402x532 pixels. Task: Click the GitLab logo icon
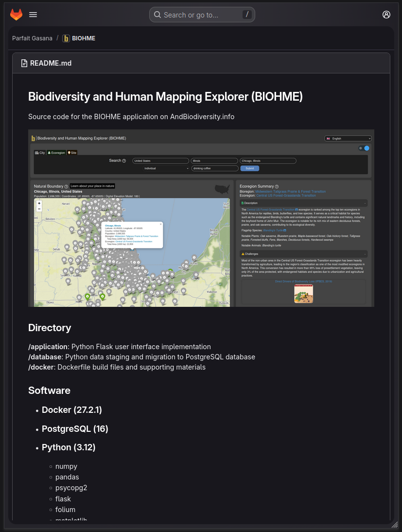(16, 15)
